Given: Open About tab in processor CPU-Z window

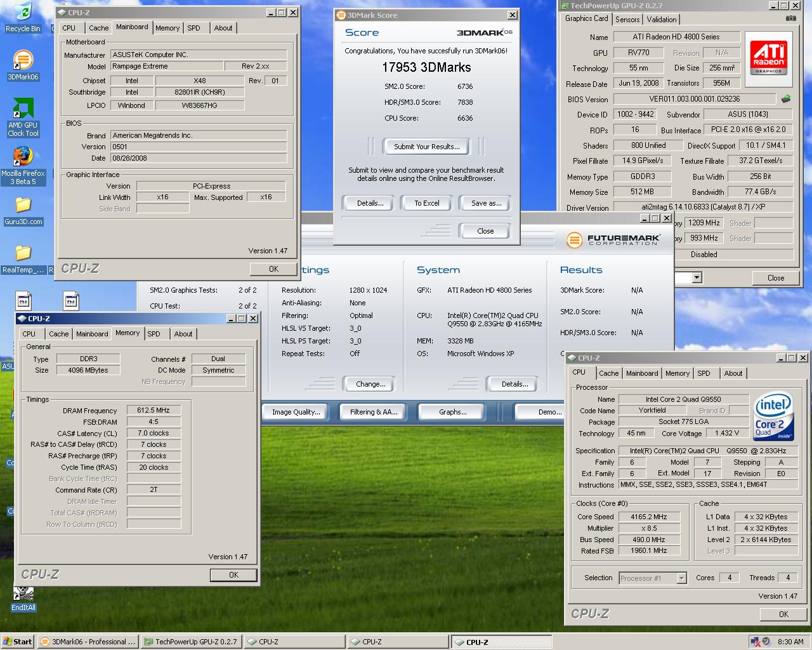Looking at the screenshot, I should tap(733, 373).
